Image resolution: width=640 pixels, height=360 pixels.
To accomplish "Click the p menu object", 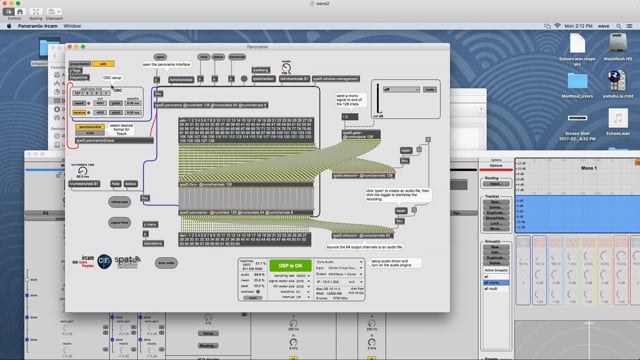I will point(150,224).
